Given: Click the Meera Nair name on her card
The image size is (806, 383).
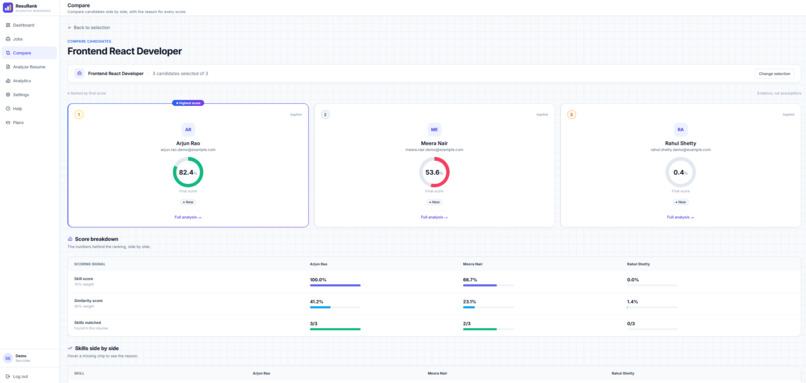Looking at the screenshot, I should 434,143.
